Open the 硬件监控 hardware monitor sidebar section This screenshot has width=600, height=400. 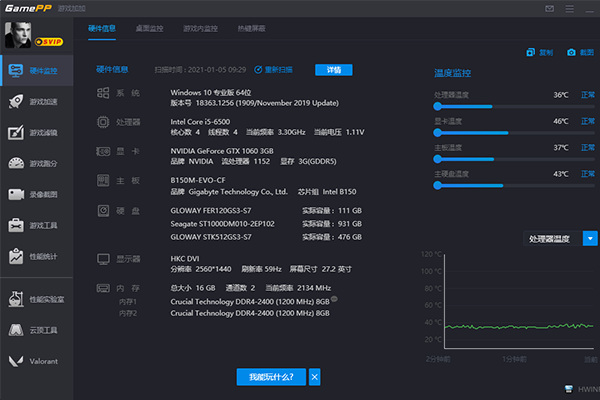[37, 70]
